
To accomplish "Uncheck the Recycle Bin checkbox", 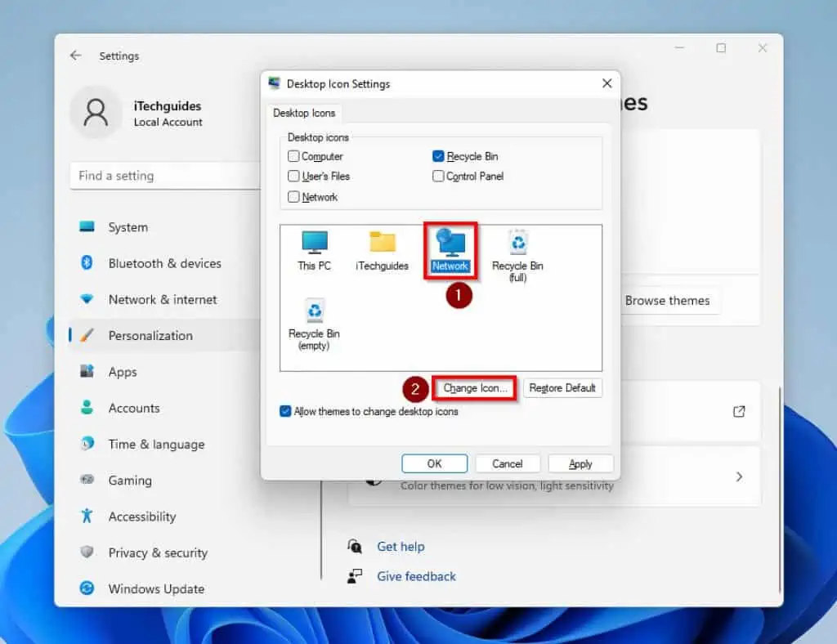I will pos(438,156).
